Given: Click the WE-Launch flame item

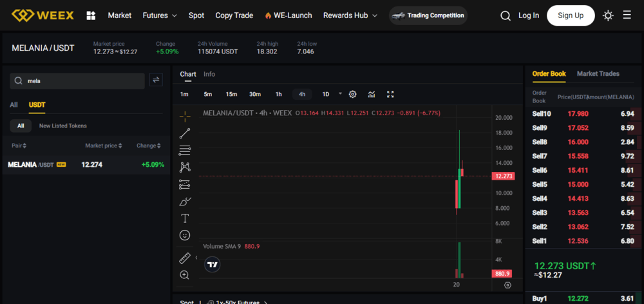Looking at the screenshot, I should click(x=289, y=15).
